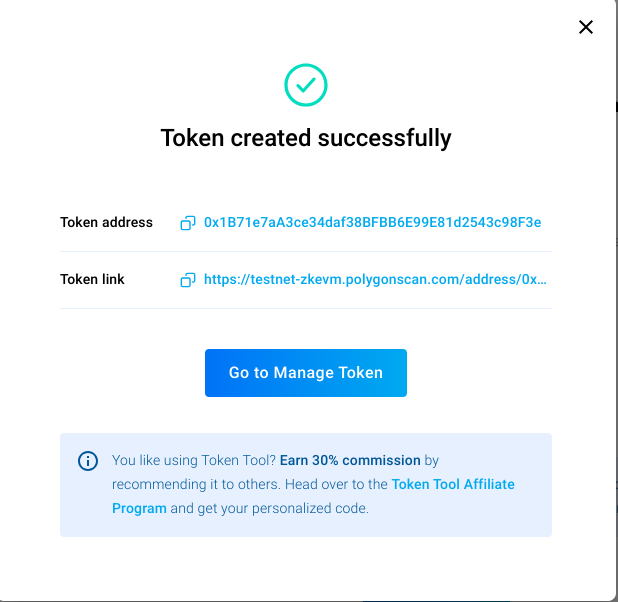Click "You like using Token Tool?" text
Image resolution: width=618 pixels, height=602 pixels.
(194, 460)
